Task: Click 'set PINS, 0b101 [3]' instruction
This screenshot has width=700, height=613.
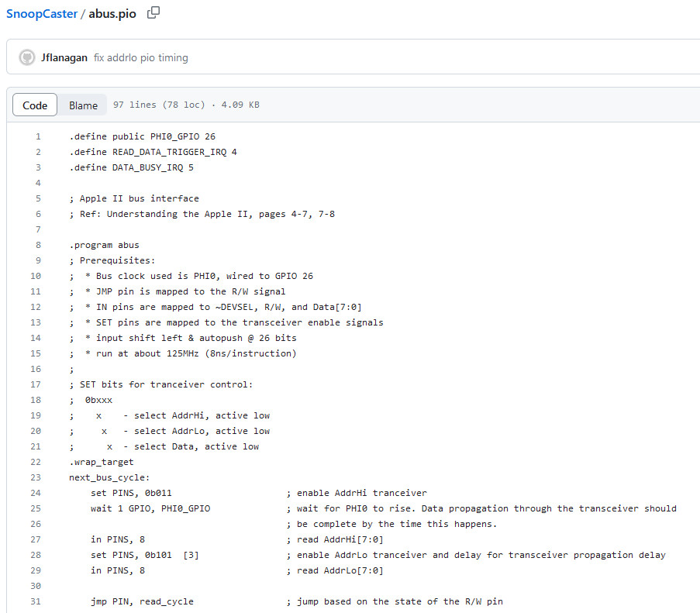Action: (145, 555)
